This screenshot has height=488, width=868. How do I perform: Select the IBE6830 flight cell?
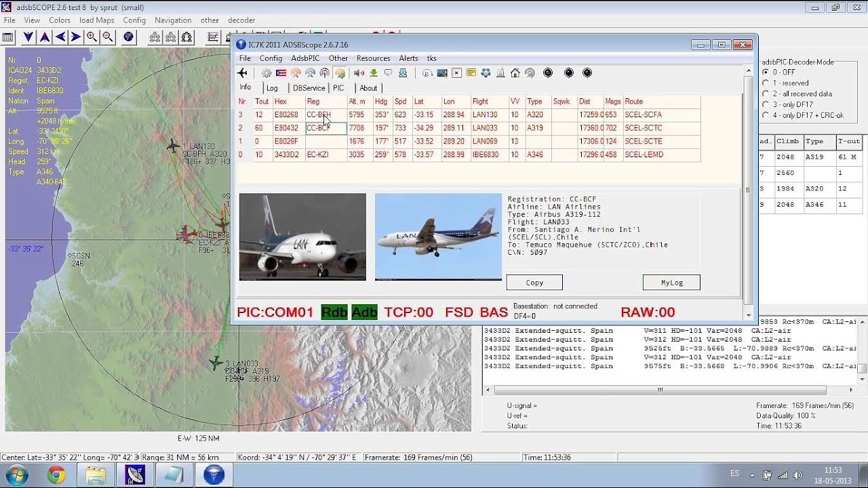point(490,155)
